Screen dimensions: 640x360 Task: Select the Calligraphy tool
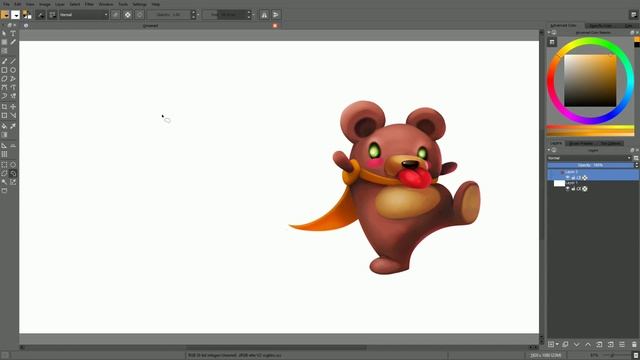(x=13, y=42)
